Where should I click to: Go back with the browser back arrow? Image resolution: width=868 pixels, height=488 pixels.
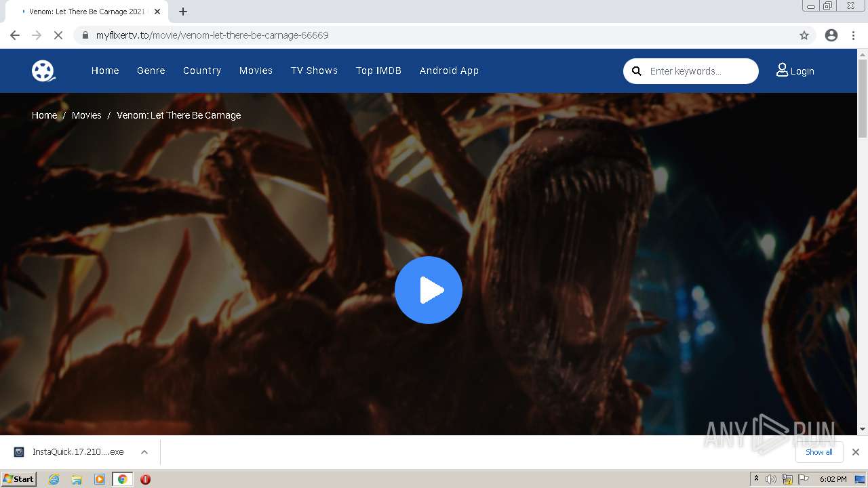[15, 35]
